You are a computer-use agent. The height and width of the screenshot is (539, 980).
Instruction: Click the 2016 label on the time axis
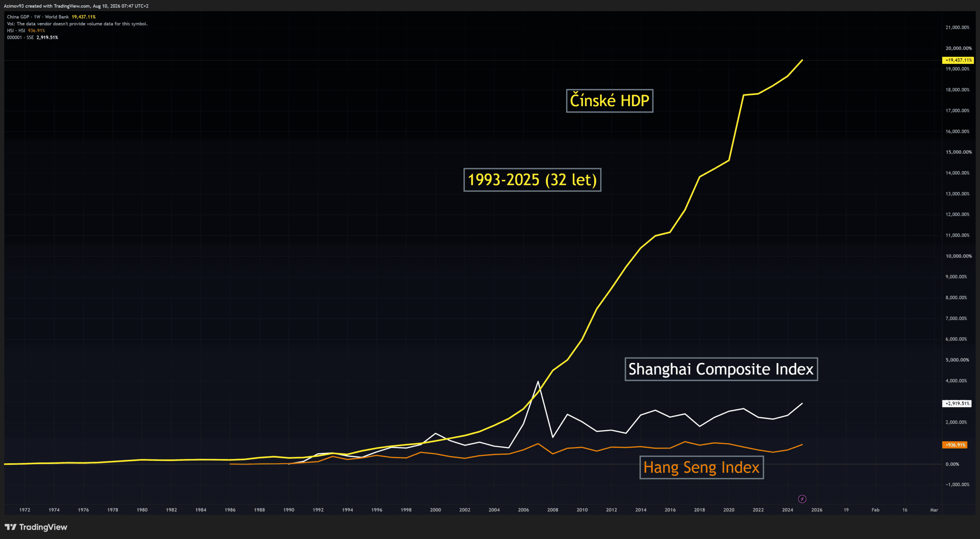tap(670, 510)
